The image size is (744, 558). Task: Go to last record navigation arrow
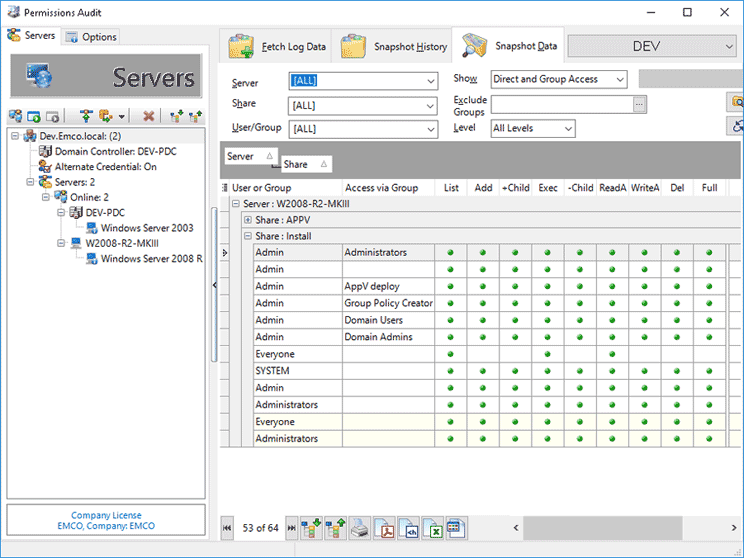click(292, 527)
